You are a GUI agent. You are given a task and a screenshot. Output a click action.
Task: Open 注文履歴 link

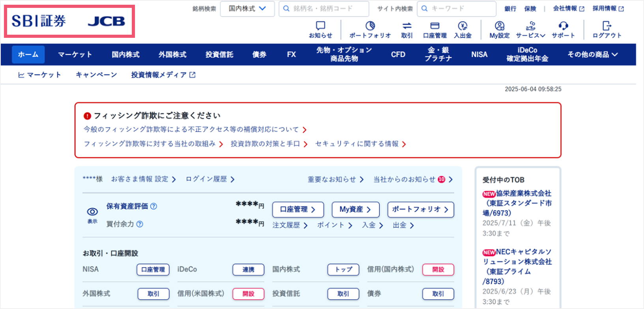(x=290, y=225)
